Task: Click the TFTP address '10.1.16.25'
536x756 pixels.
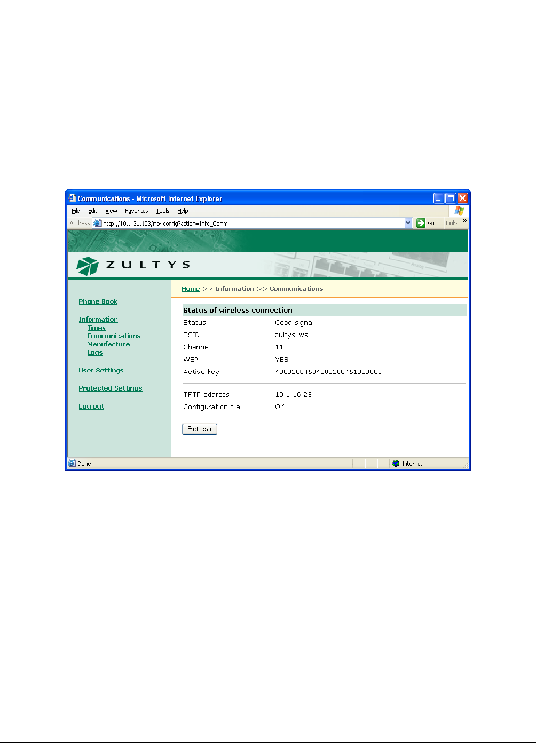Action: coord(293,395)
